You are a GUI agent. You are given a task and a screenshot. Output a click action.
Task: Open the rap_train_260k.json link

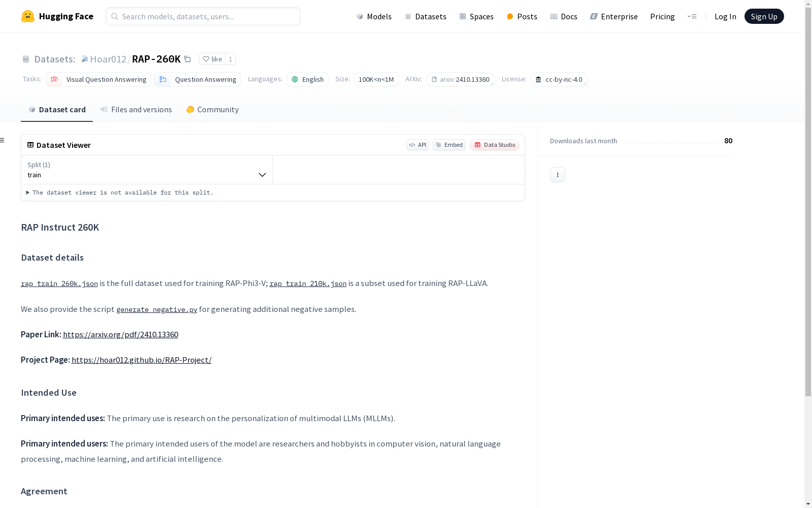(59, 283)
